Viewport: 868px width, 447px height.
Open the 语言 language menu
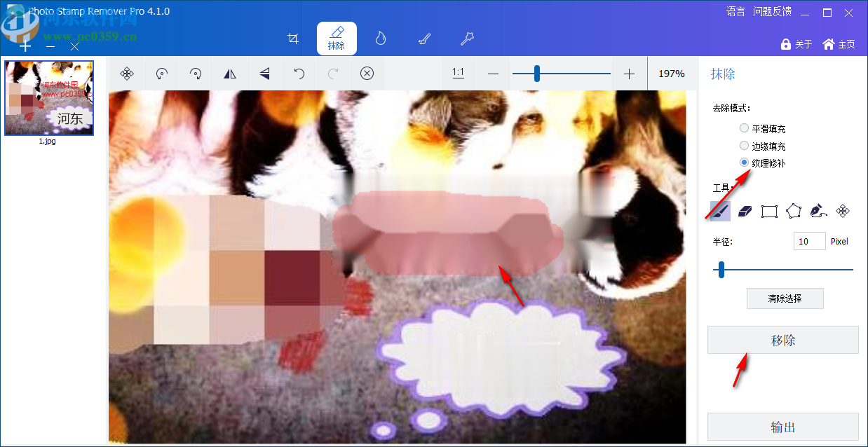(x=735, y=11)
